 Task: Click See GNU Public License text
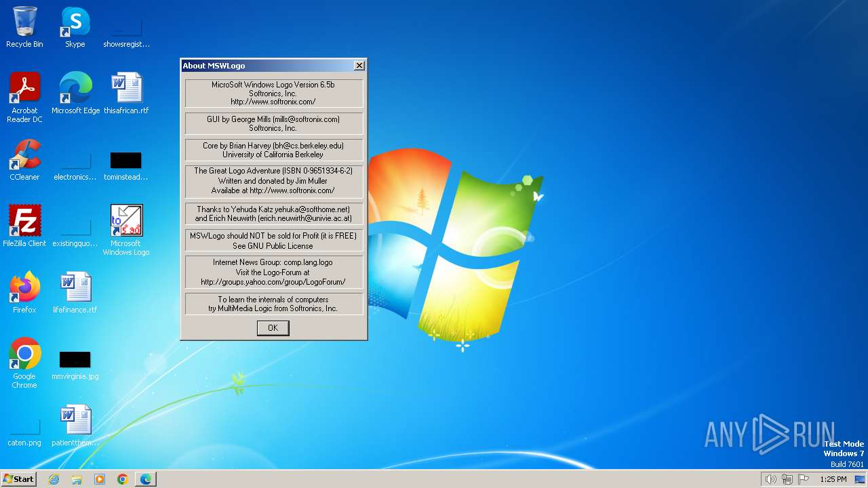point(273,246)
